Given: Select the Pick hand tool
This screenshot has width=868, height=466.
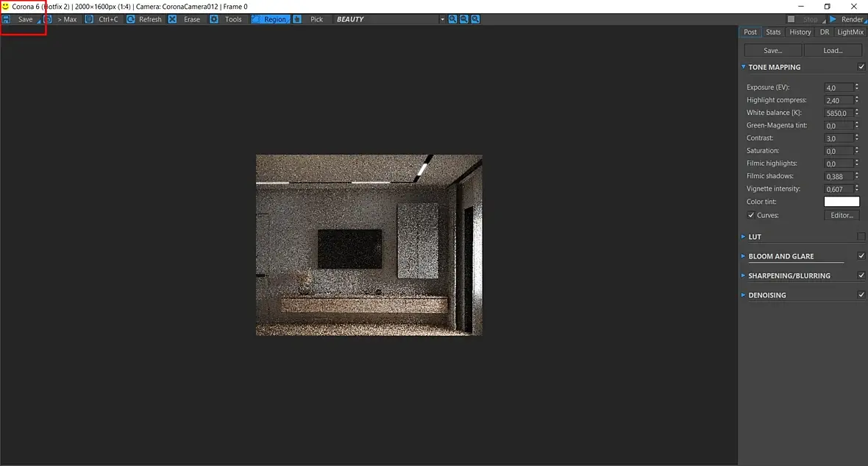Looking at the screenshot, I should coord(297,19).
